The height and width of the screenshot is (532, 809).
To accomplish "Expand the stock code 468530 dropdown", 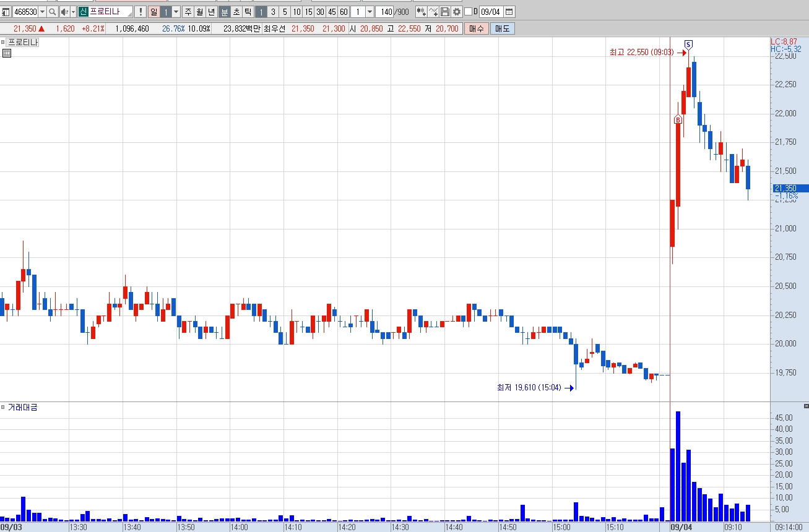I will (x=42, y=12).
